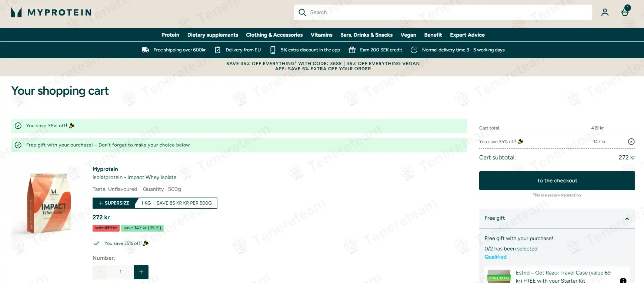Open the Benefit menu
Screen dimensions: 644x283
433,35
